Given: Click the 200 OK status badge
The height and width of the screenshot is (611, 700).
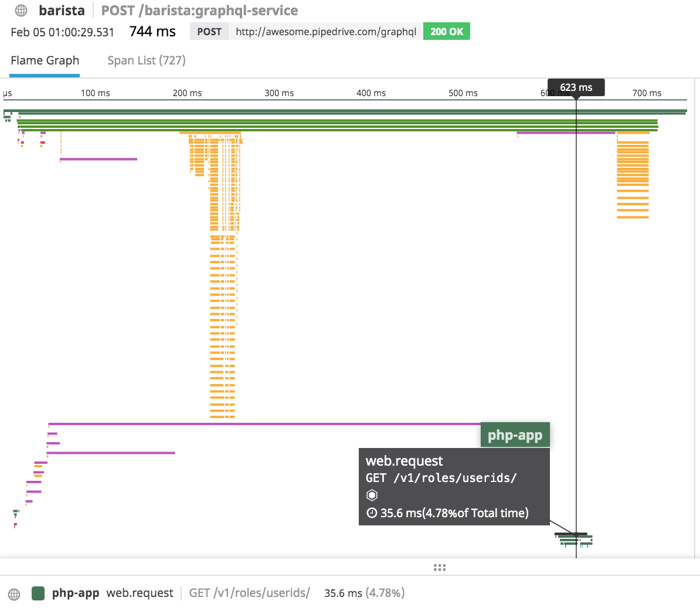Looking at the screenshot, I should click(446, 31).
